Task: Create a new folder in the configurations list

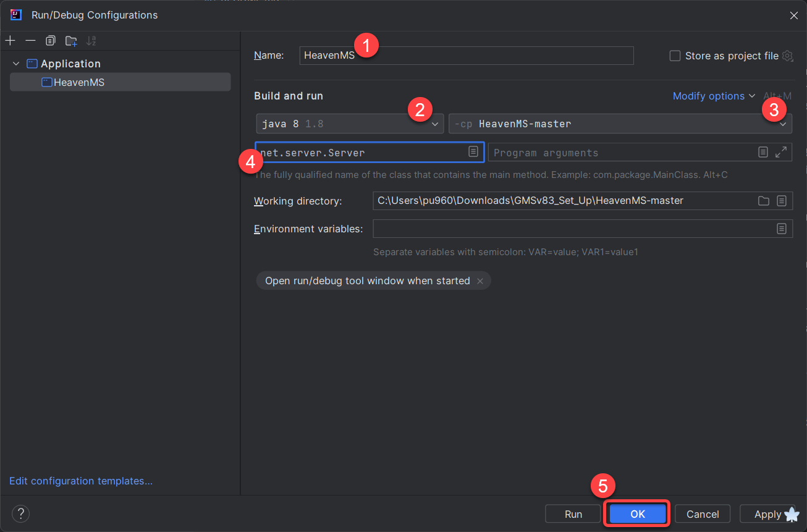Action: pyautogui.click(x=71, y=41)
